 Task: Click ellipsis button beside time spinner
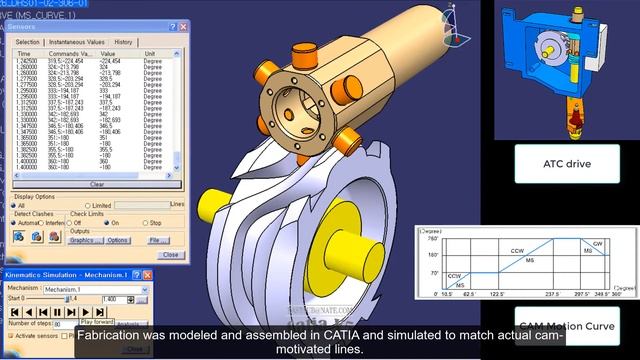[x=142, y=300]
